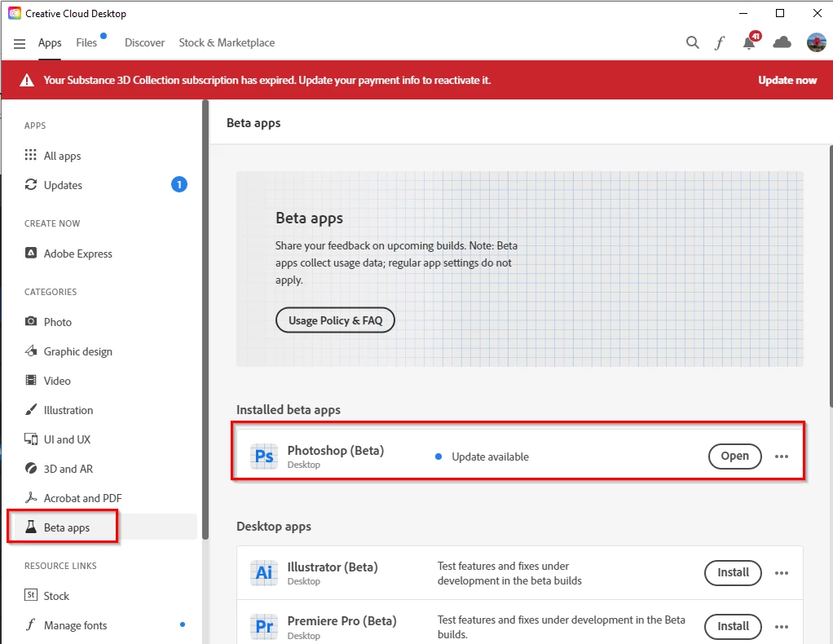The image size is (833, 644).
Task: Click the Illustrator (Beta) Ai icon
Action: point(264,573)
